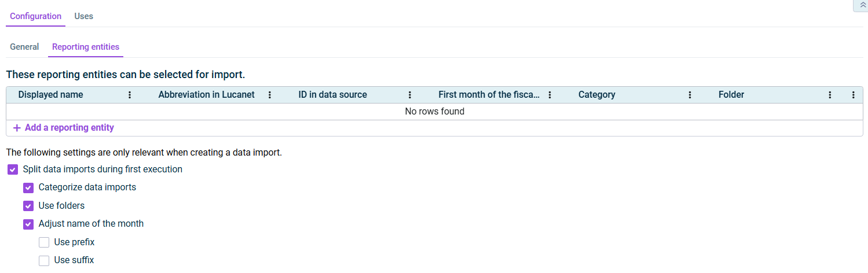Open Folder column menu icon
The height and width of the screenshot is (273, 868).
pyautogui.click(x=830, y=95)
